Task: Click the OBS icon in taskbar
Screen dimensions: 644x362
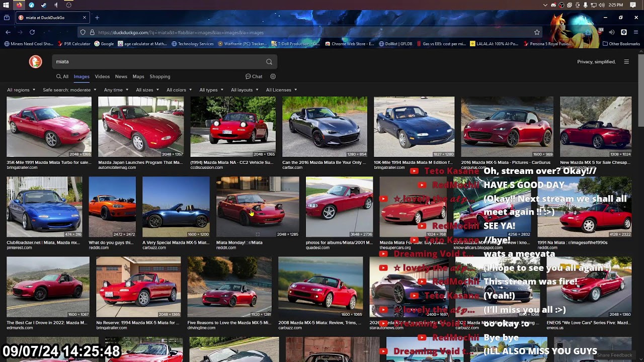Action: pyautogui.click(x=68, y=5)
